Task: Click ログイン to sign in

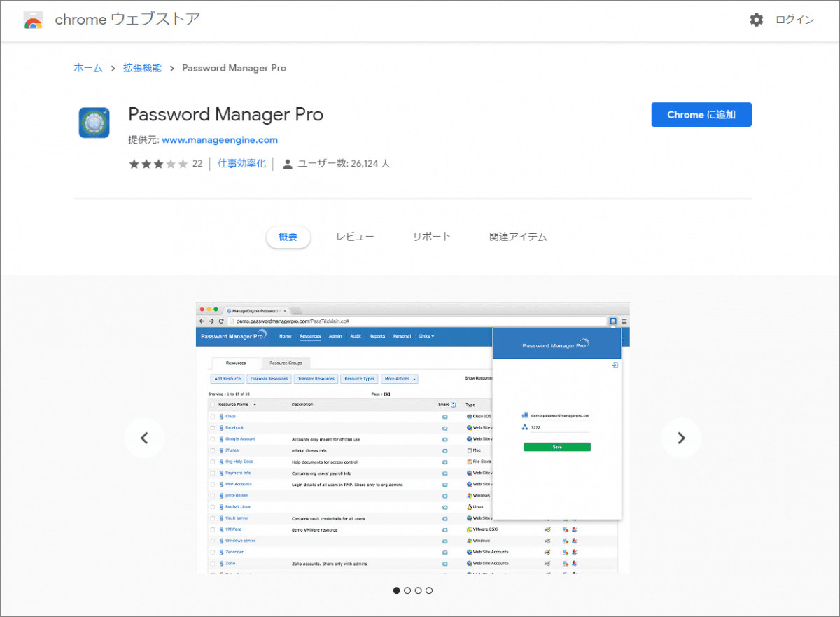Action: point(794,20)
